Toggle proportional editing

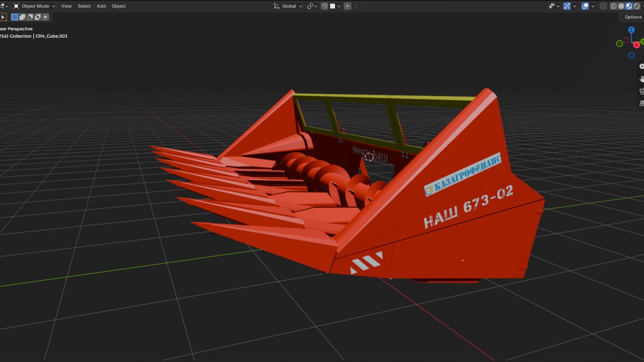tap(347, 6)
